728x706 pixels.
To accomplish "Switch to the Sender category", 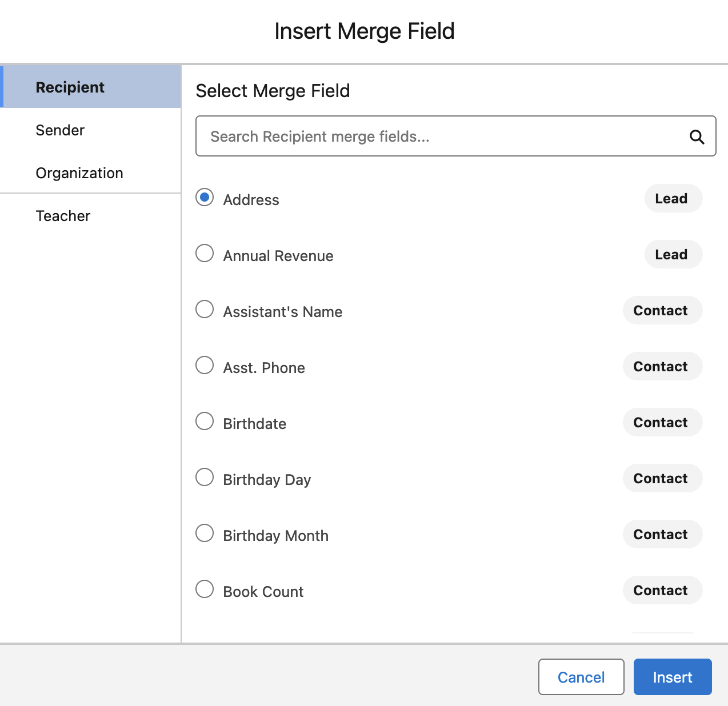I will point(90,130).
